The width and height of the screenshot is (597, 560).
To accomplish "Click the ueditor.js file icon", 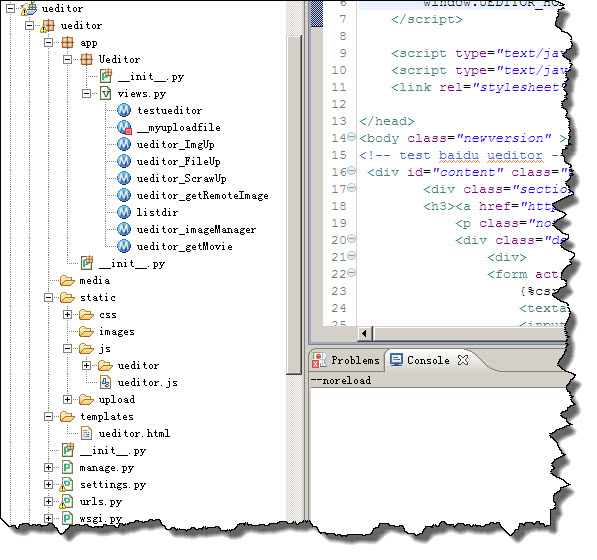I will click(x=105, y=382).
